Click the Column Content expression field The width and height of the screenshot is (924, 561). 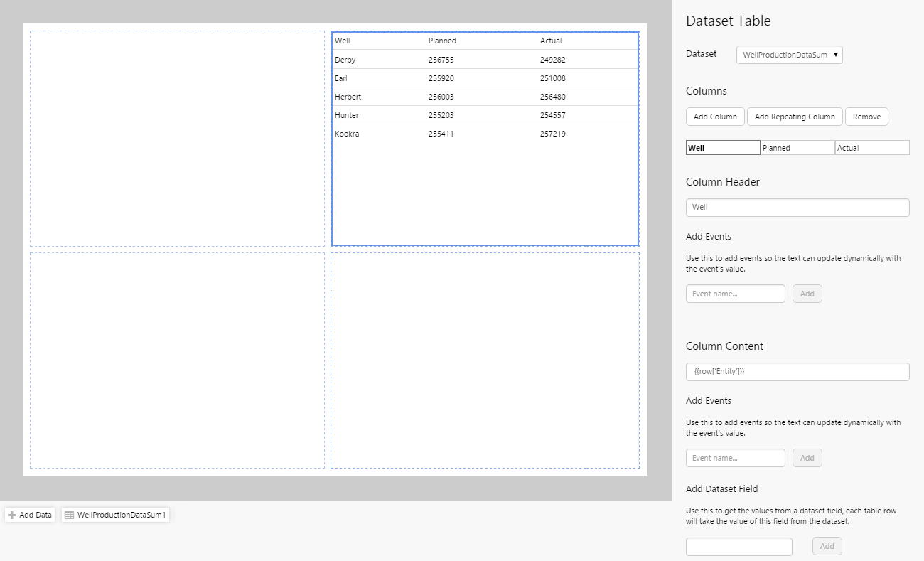tap(797, 372)
